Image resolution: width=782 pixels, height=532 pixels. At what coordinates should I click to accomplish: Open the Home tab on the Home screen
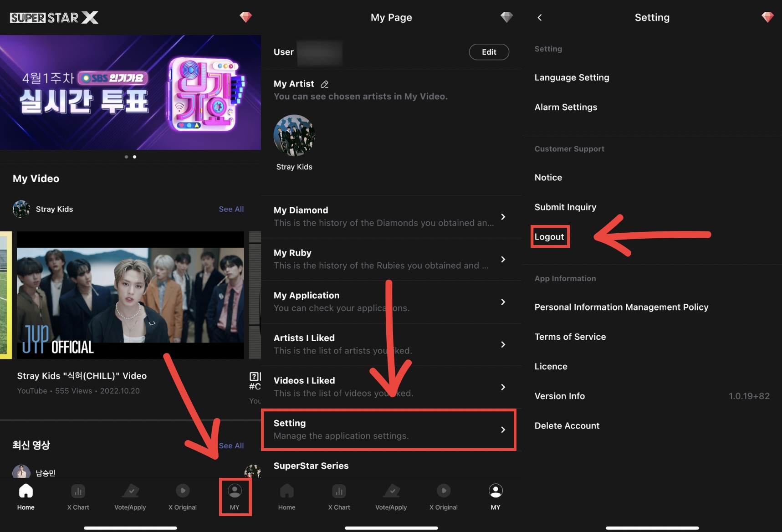(x=26, y=496)
